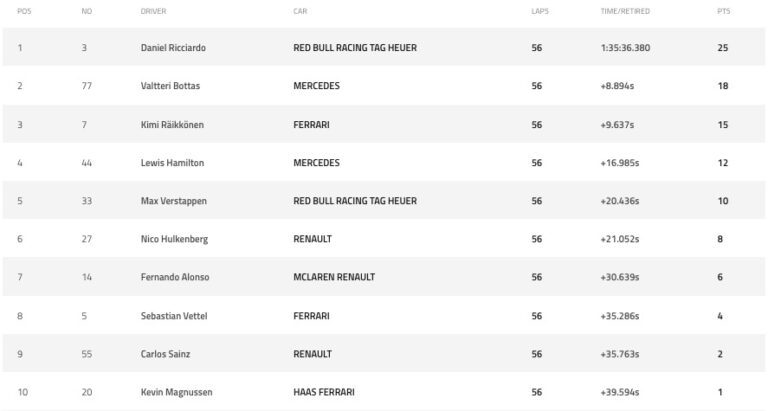Click the LAPS column header
This screenshot has width=768, height=411.
coord(538,11)
